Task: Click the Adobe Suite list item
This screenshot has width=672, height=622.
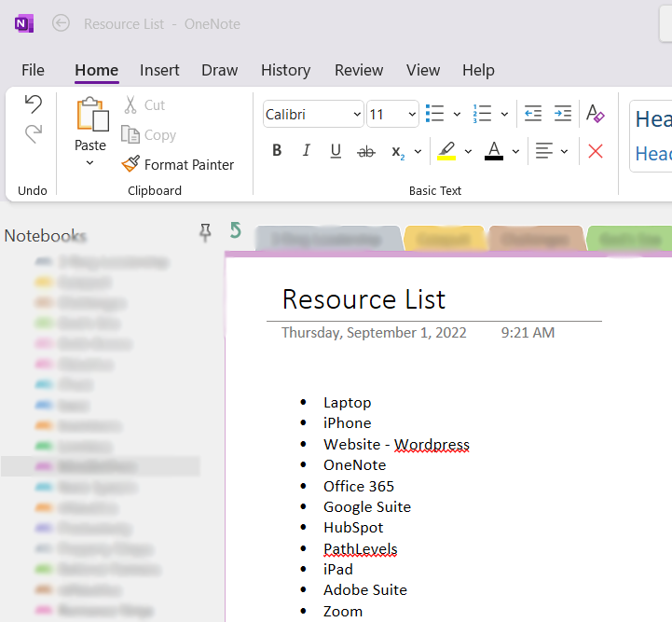Action: [365, 590]
